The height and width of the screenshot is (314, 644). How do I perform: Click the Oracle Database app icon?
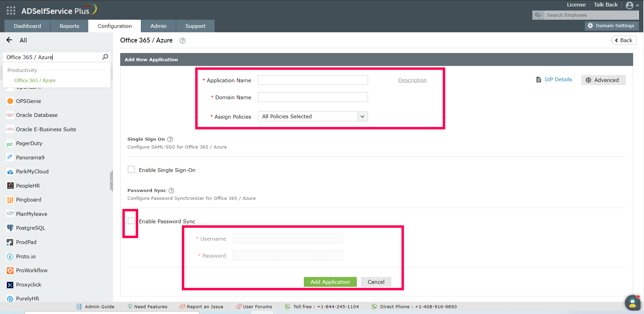point(10,115)
